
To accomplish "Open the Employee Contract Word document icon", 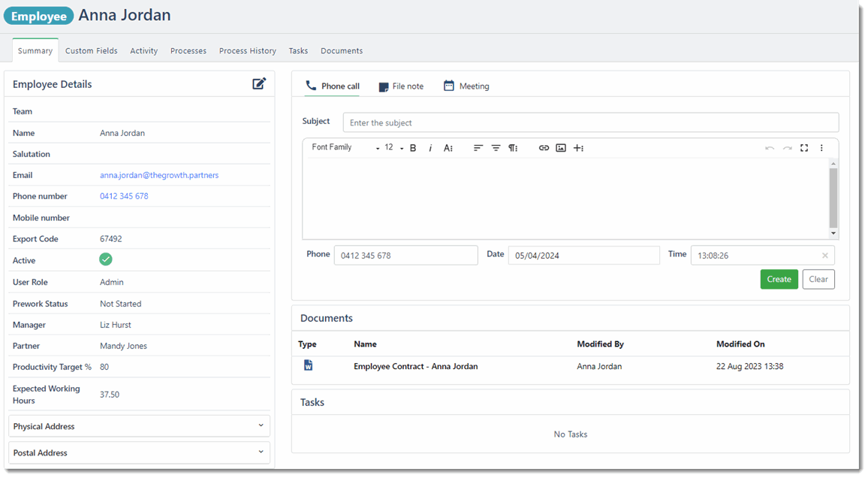I will tap(308, 365).
